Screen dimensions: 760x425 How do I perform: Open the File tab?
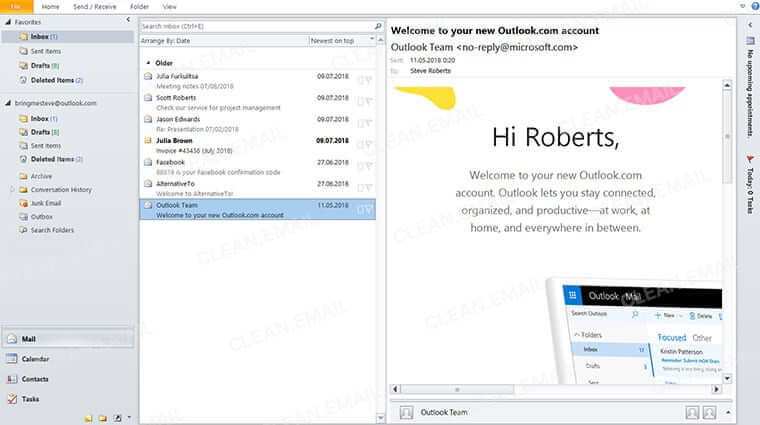tap(16, 6)
